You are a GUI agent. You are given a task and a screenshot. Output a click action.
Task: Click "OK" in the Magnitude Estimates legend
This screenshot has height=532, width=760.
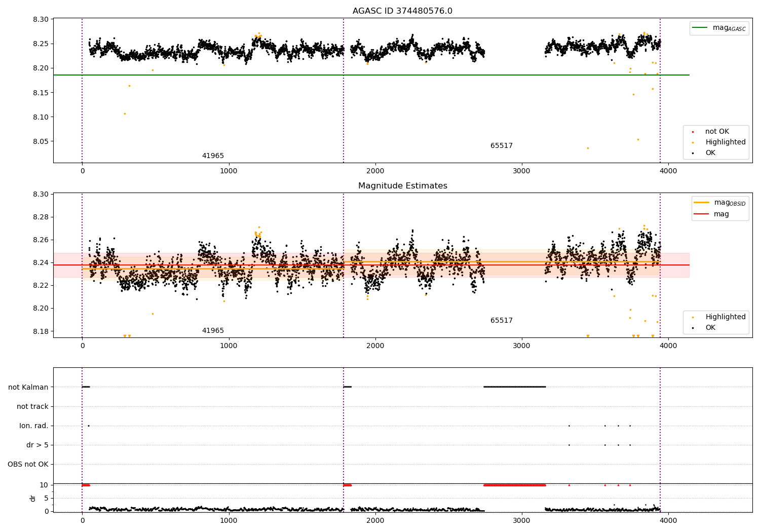click(x=710, y=328)
